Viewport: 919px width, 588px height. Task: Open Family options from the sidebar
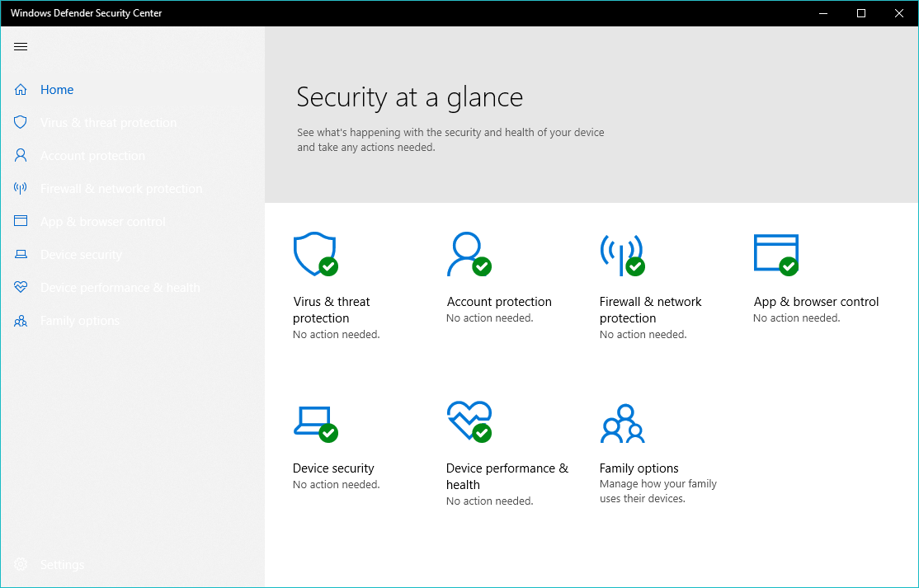tap(80, 321)
